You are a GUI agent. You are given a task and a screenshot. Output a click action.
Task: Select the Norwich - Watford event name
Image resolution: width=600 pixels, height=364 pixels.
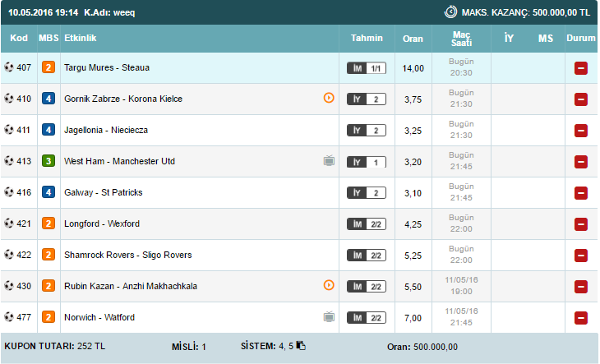[x=99, y=317]
